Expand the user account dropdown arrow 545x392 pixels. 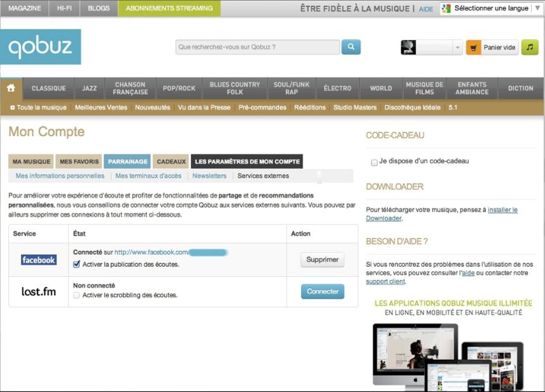(458, 47)
